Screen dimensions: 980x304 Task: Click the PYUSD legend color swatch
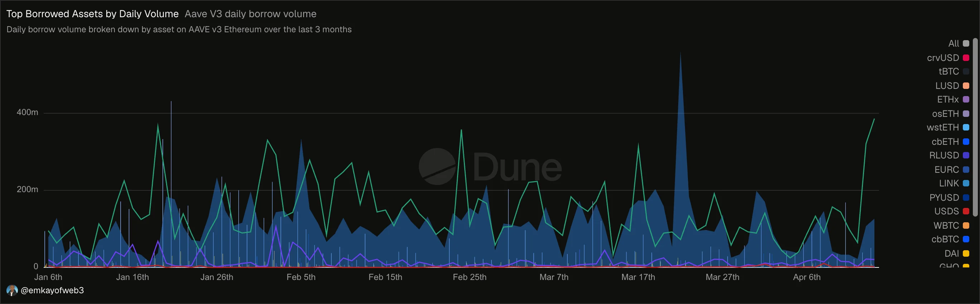pos(966,197)
